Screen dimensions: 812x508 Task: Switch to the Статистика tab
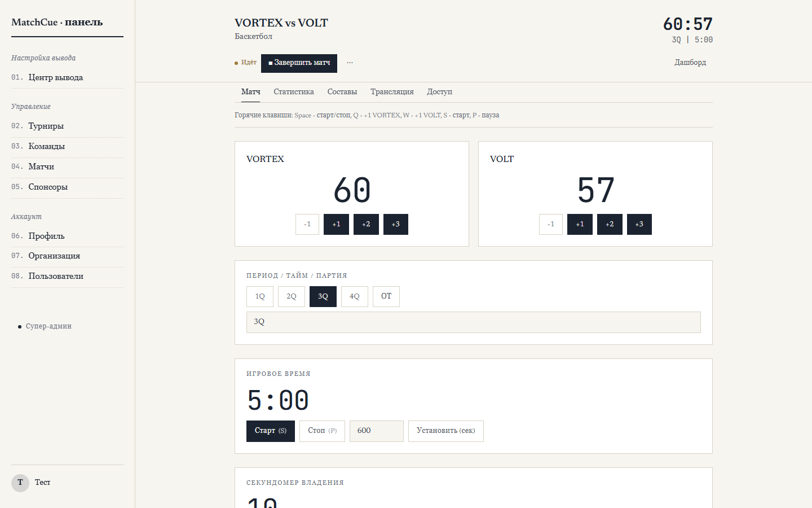click(294, 92)
